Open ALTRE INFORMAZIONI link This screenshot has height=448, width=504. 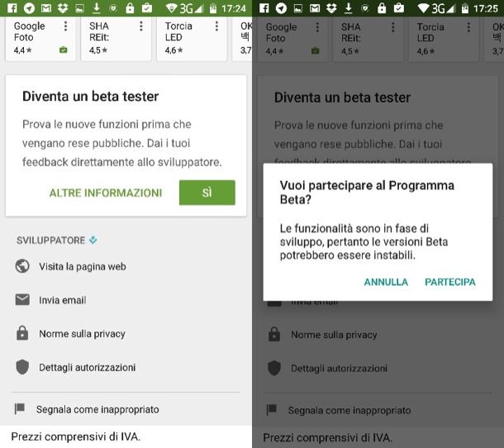[106, 193]
